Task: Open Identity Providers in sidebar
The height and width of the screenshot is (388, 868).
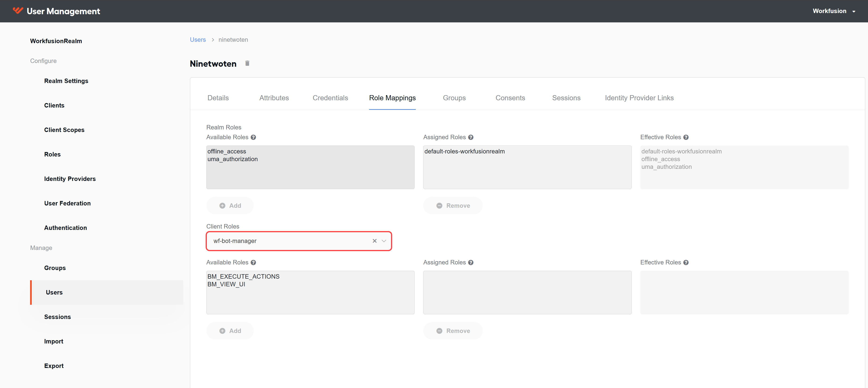Action: pos(70,179)
